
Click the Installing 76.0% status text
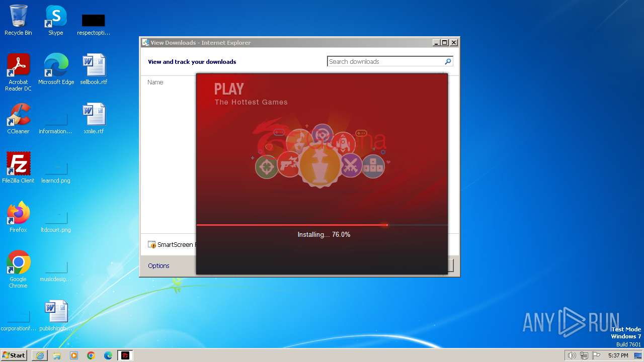tap(324, 234)
